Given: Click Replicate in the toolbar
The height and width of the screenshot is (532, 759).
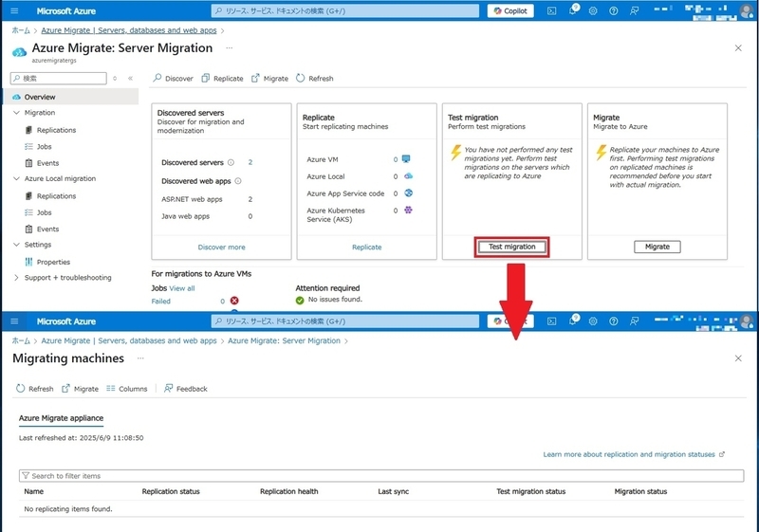Looking at the screenshot, I should pyautogui.click(x=222, y=79).
